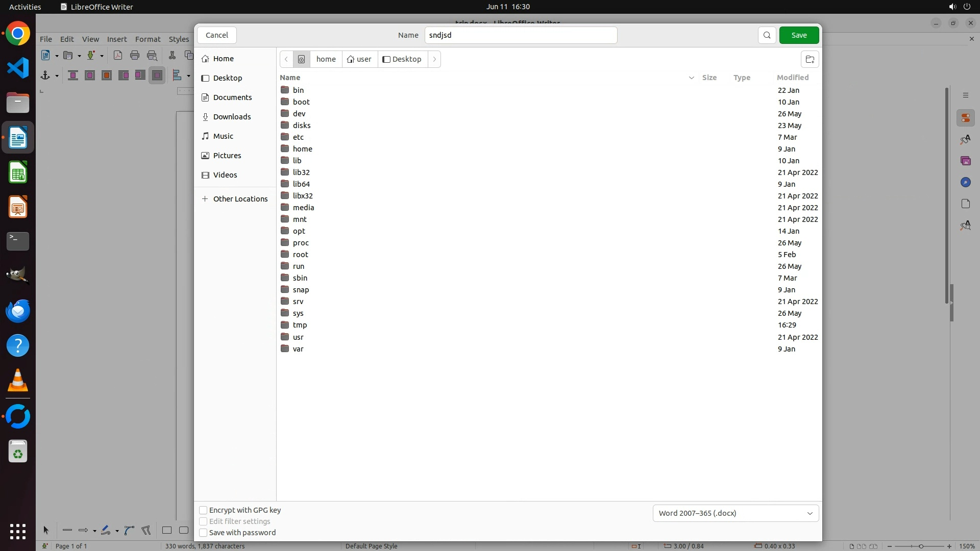This screenshot has height=551, width=980.
Task: Open the Sidebar Gallery icon
Action: click(x=965, y=161)
